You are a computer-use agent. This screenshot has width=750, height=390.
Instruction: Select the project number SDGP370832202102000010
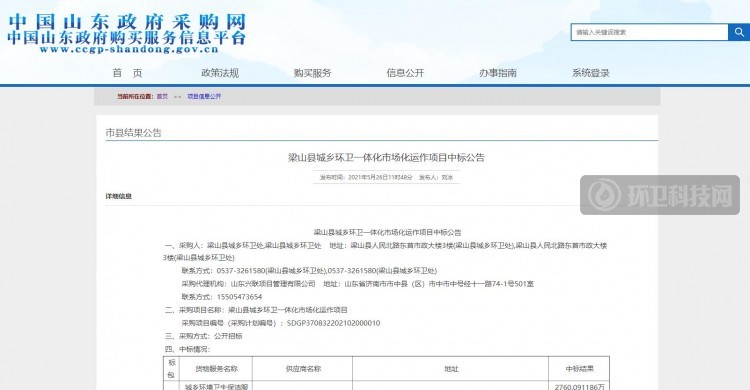tap(333, 323)
